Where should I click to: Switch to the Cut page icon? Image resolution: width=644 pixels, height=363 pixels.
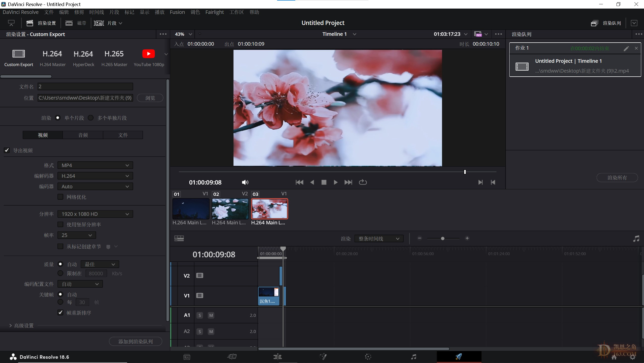[232, 356]
